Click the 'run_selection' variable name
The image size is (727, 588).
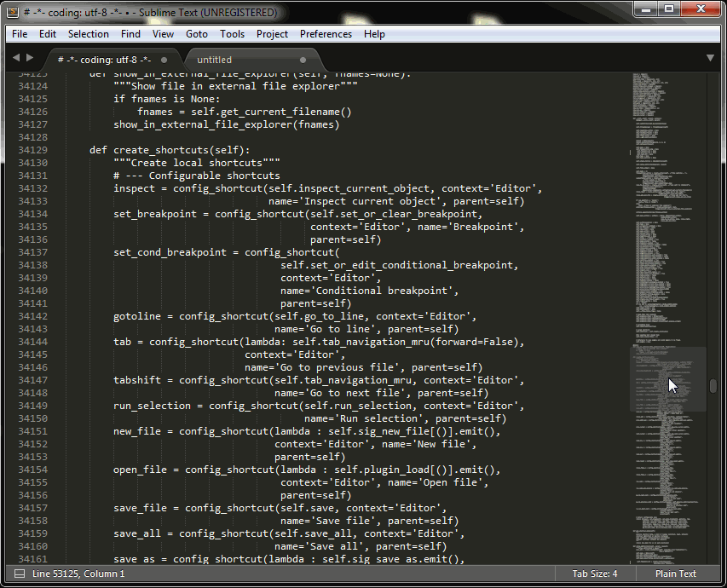(152, 406)
